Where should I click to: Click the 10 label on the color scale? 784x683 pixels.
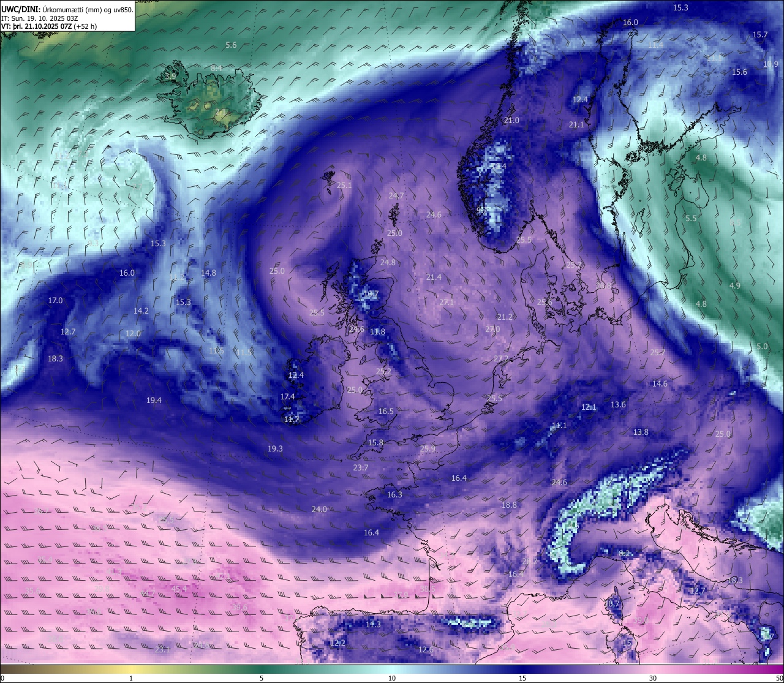(392, 678)
